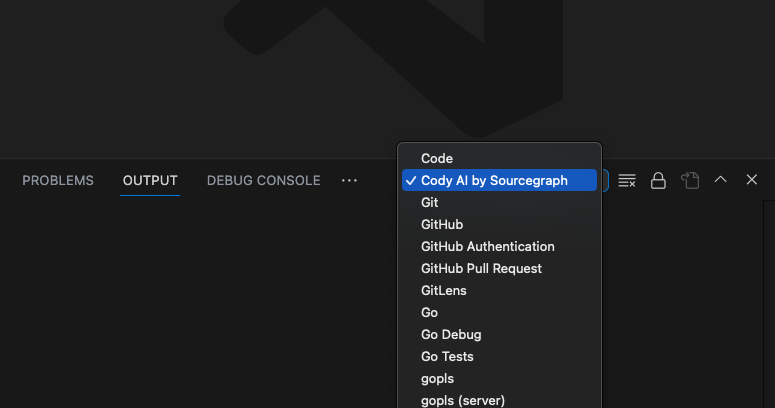Clear the output log
Screen dimensions: 775x408
pyautogui.click(x=627, y=181)
